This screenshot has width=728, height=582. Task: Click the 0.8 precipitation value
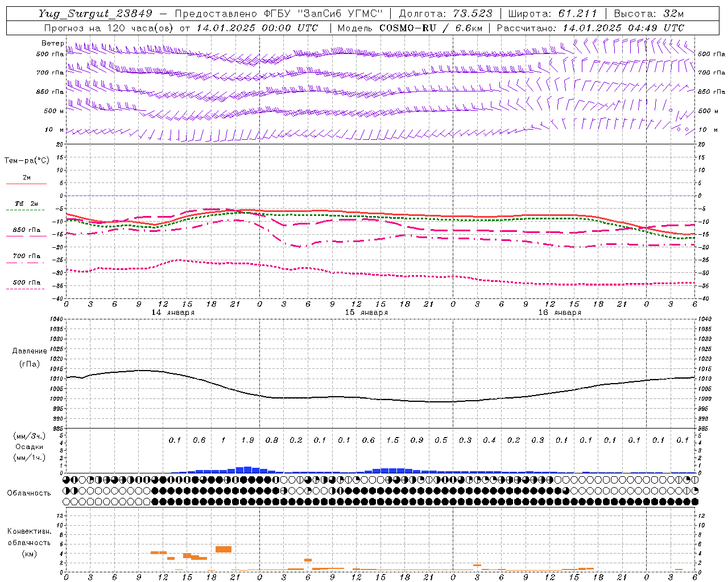click(272, 440)
